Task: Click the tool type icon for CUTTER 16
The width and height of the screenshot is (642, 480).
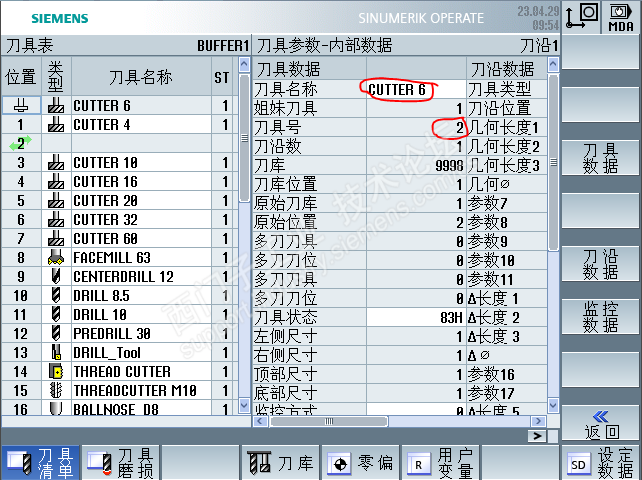Action: point(56,181)
